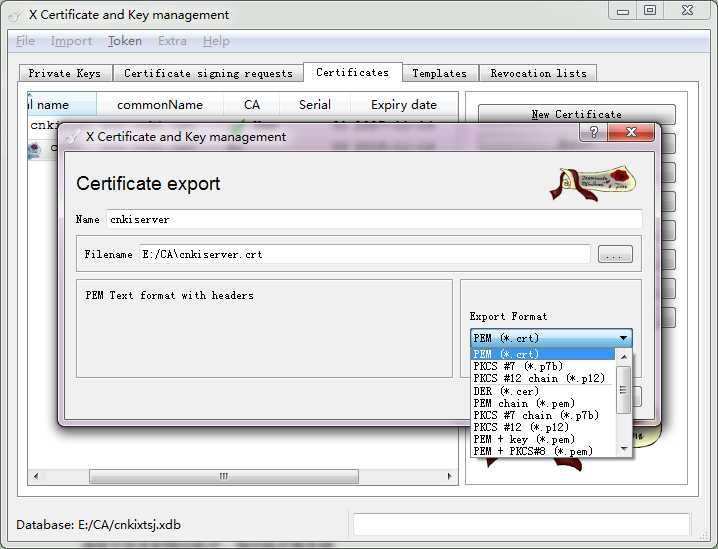Click the format list scroll-up arrow
This screenshot has height=549, width=718.
pyautogui.click(x=624, y=357)
